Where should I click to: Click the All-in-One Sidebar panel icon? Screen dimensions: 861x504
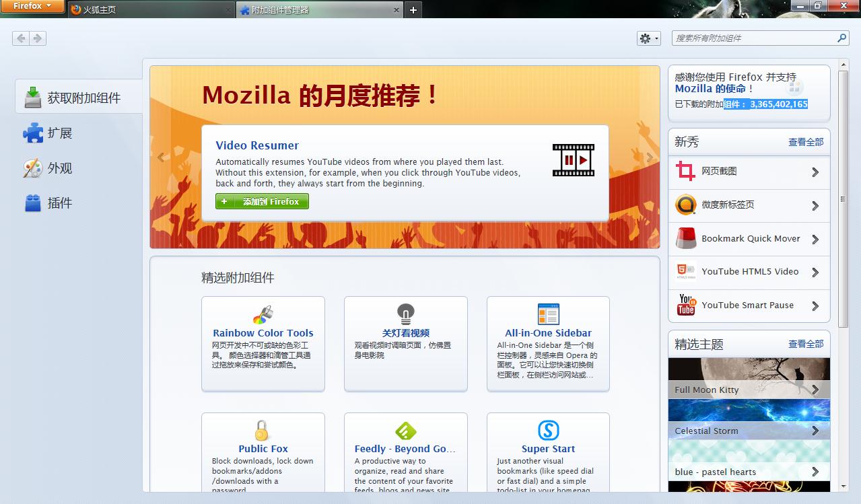click(549, 314)
